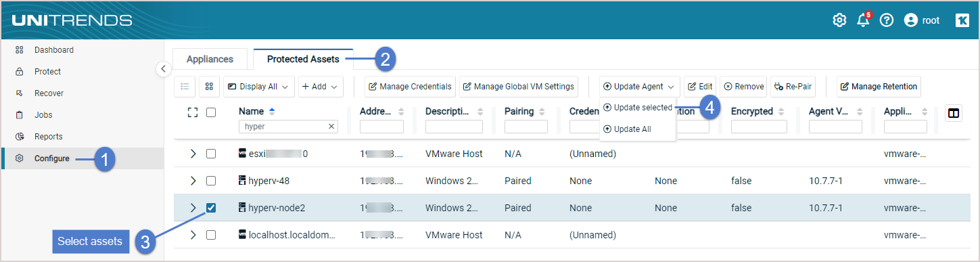Check the localhost.localdomain checkbox
980x262 pixels.
(x=211, y=235)
